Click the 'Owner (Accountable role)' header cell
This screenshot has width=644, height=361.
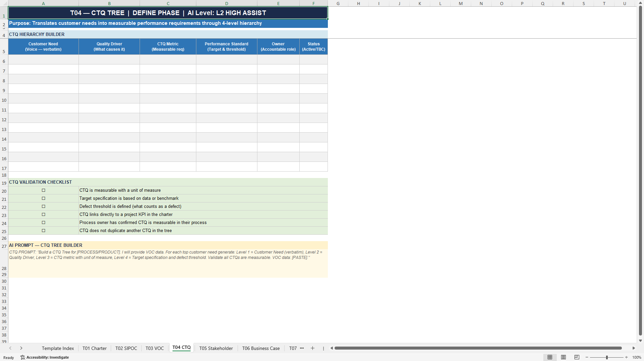click(278, 47)
